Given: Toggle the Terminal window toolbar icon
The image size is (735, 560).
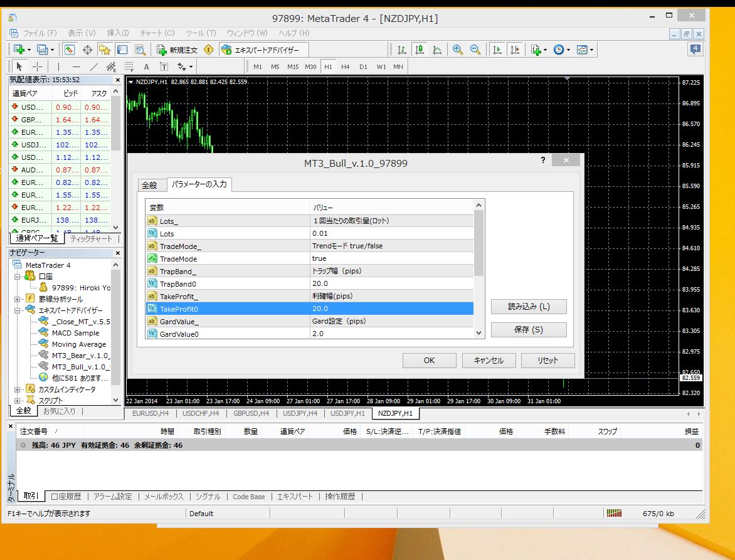Looking at the screenshot, I should [122, 50].
